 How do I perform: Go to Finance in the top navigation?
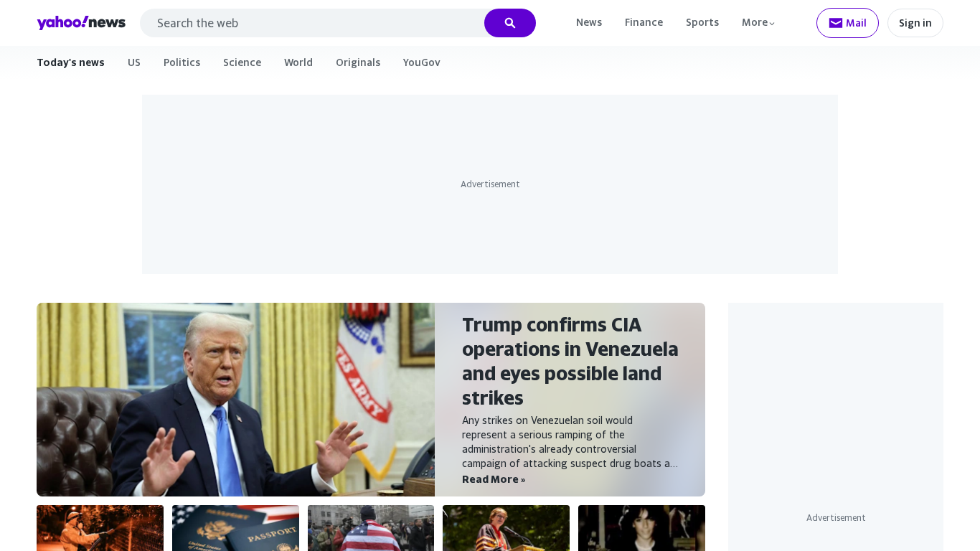644,22
